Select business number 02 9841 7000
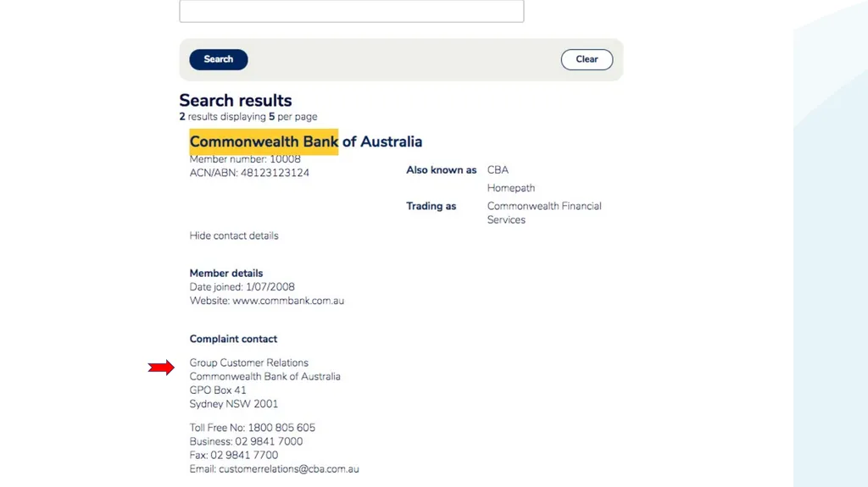This screenshot has height=487, width=868. click(269, 441)
